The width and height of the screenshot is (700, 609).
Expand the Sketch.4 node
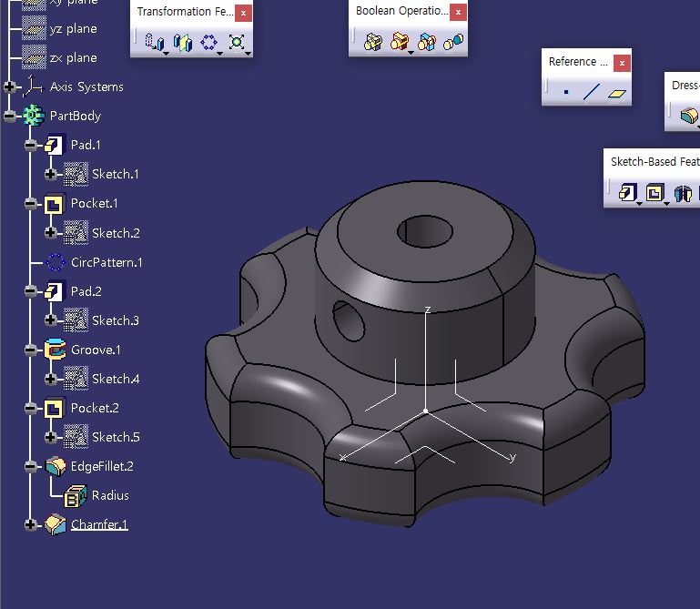coord(50,379)
